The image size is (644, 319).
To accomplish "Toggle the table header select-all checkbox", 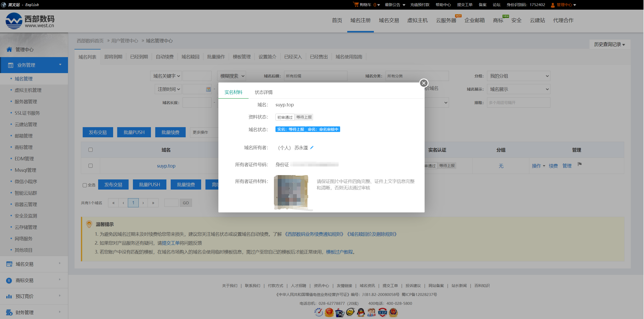I will coord(91,150).
